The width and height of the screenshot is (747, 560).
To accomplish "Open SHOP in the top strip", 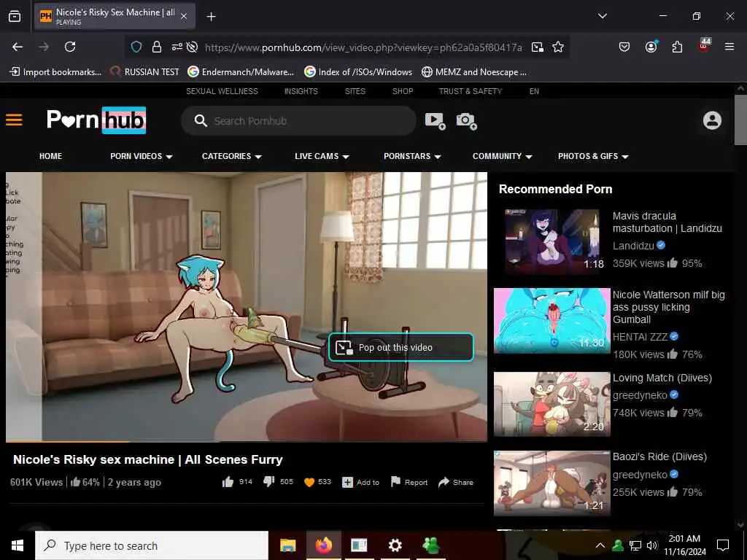I will point(403,91).
